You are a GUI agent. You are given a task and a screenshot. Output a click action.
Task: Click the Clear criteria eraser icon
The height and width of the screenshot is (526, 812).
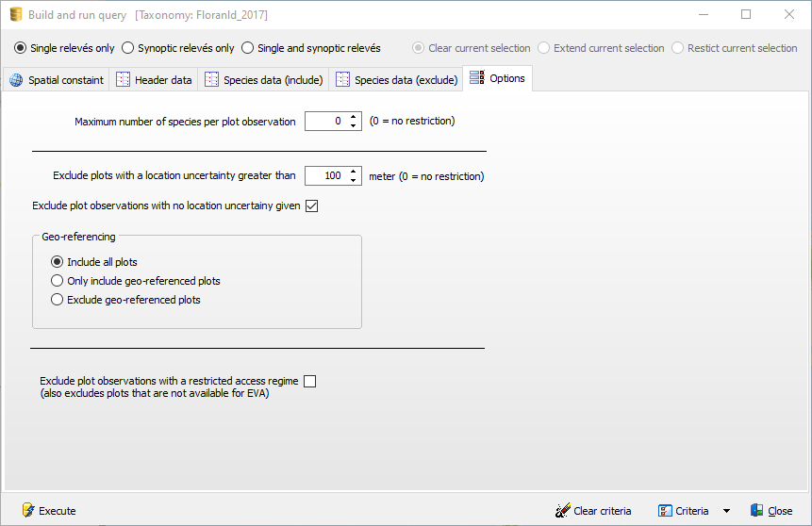tap(563, 511)
